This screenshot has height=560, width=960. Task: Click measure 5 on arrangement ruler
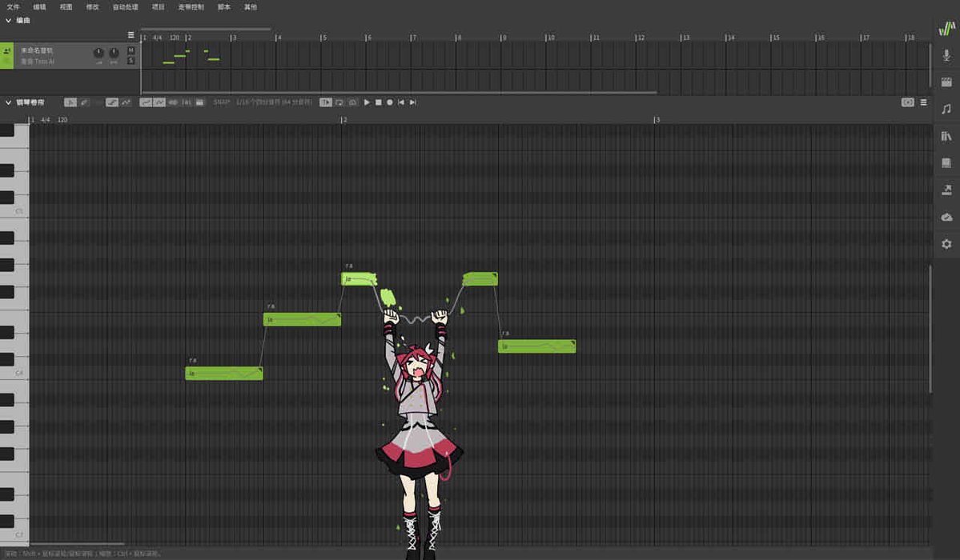point(323,38)
